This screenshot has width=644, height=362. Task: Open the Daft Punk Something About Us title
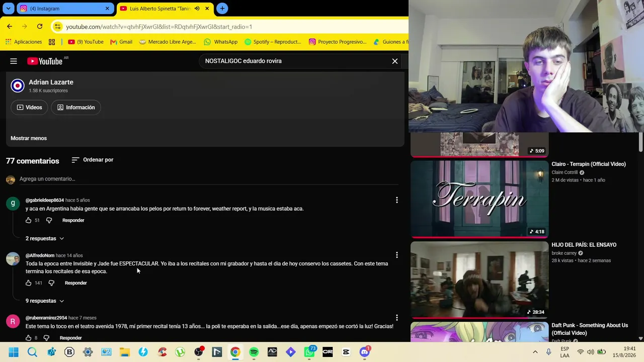click(590, 329)
